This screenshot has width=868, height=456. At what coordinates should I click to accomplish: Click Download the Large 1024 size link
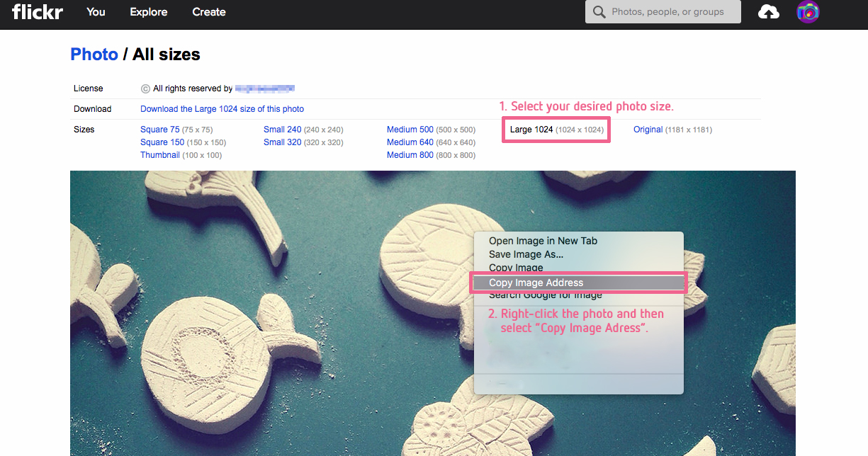(x=222, y=109)
